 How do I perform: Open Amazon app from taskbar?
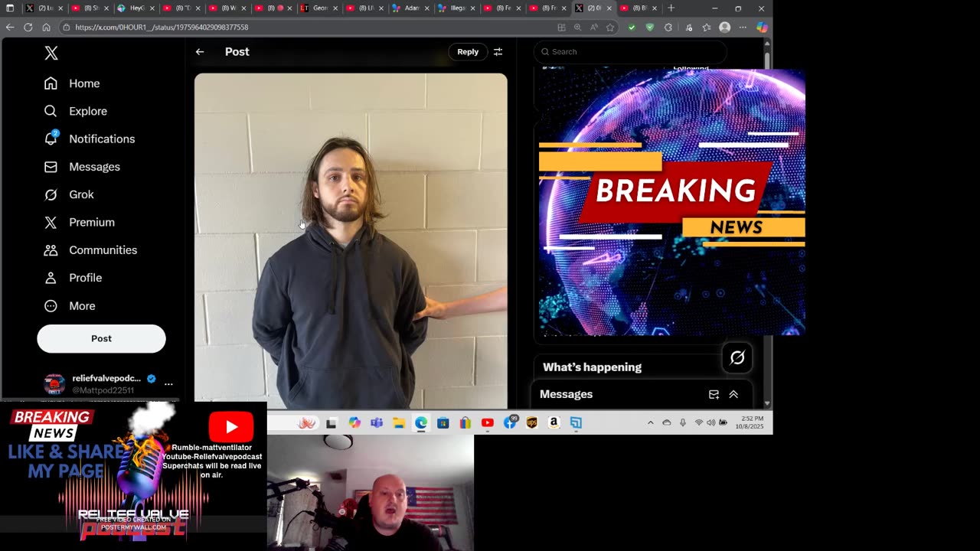[x=554, y=422]
